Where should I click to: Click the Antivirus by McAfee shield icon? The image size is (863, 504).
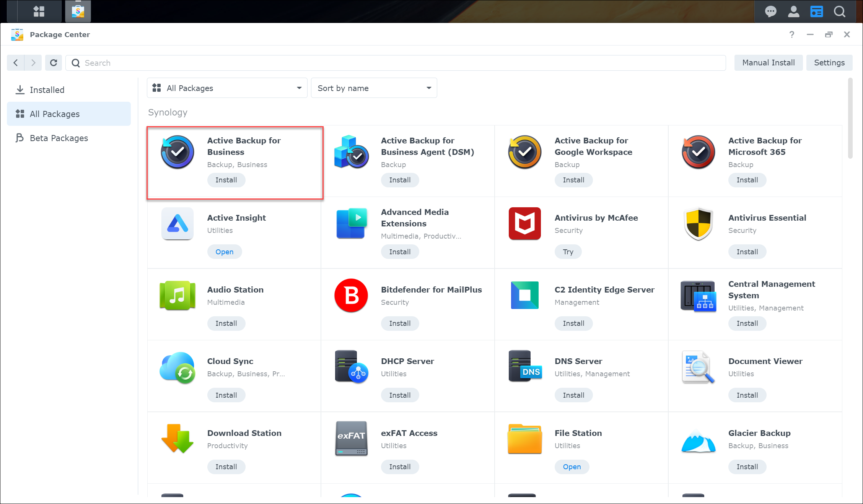[x=524, y=224]
